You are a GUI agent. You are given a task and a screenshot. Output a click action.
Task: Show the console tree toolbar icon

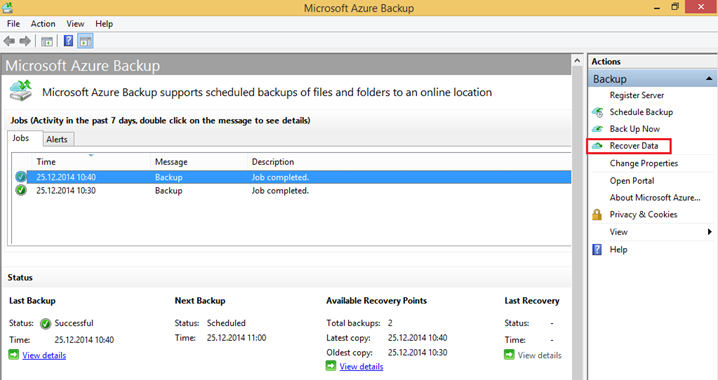47,41
